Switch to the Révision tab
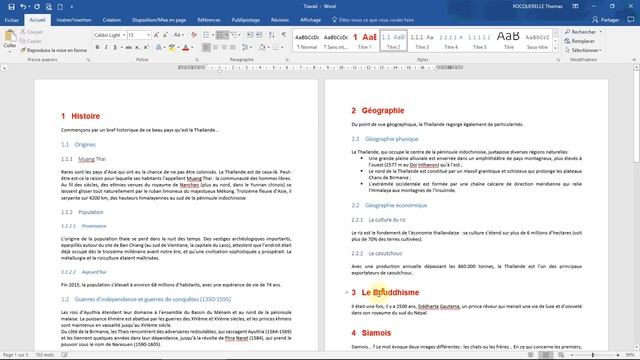The image size is (640, 360). click(280, 20)
